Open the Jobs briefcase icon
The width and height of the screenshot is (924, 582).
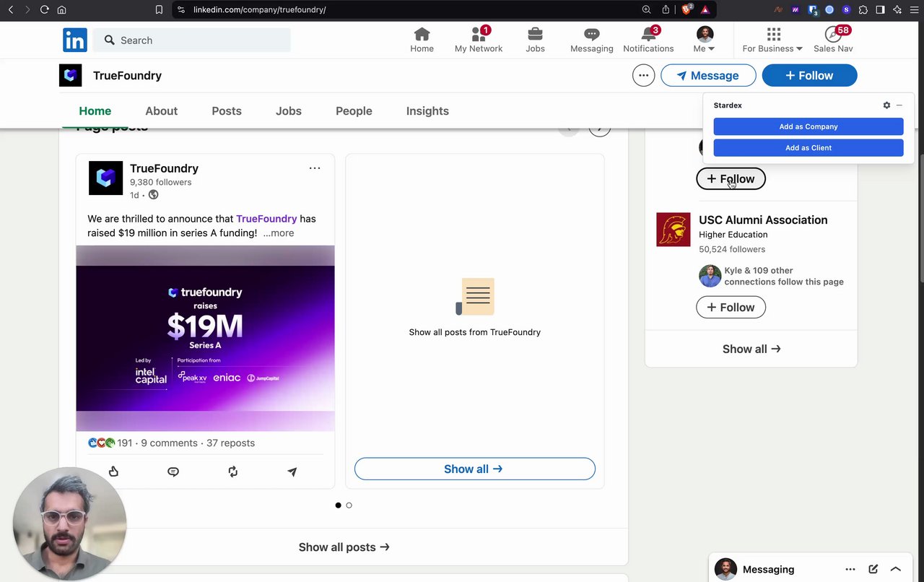(535, 40)
